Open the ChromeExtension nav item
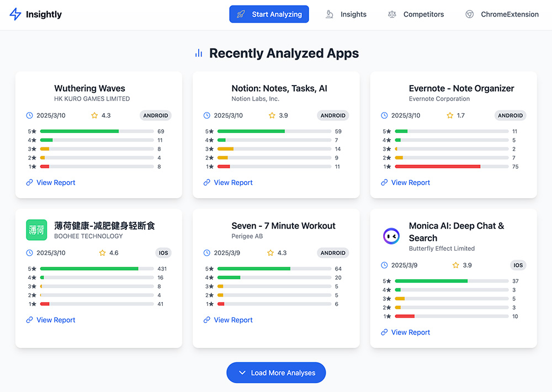Viewport: 552px width, 392px height. [x=502, y=14]
